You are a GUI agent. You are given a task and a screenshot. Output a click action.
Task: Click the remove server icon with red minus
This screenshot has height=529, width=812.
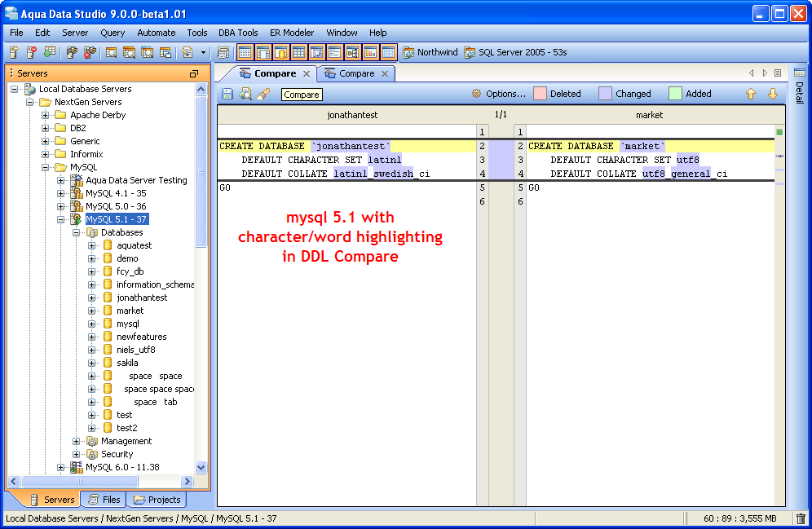point(32,52)
